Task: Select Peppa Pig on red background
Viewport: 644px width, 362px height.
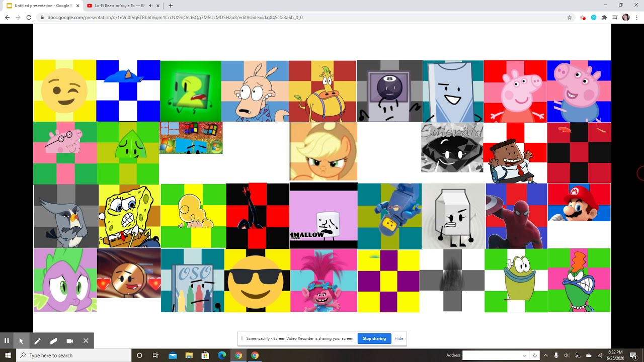Action: tap(515, 91)
